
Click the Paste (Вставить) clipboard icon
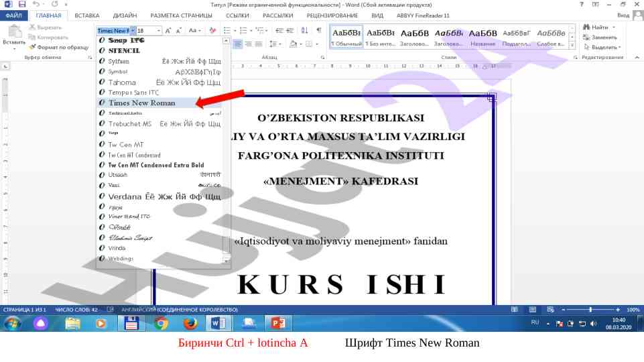pyautogui.click(x=15, y=32)
